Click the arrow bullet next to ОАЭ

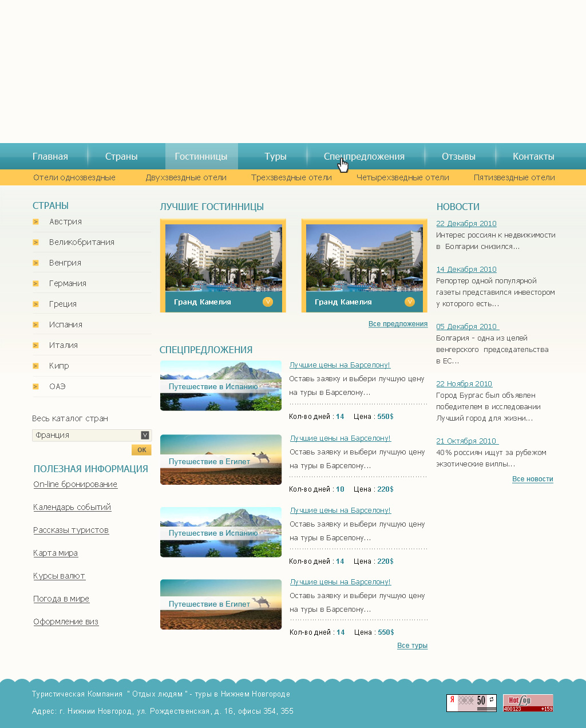point(35,387)
